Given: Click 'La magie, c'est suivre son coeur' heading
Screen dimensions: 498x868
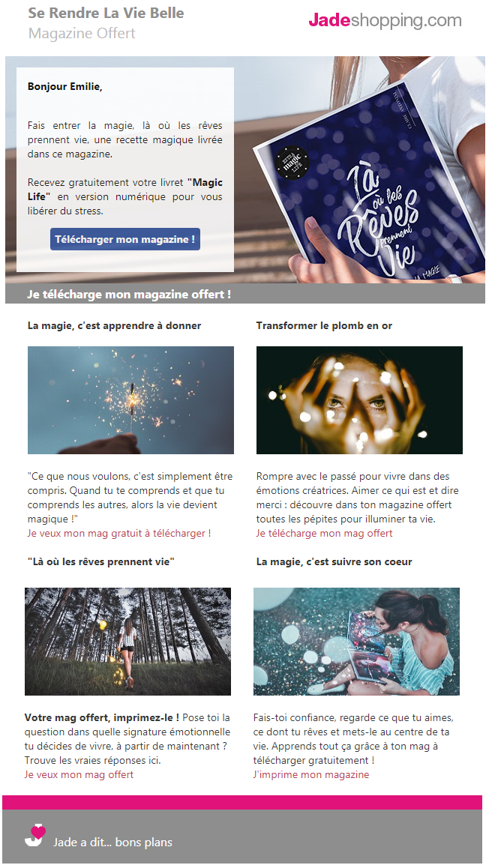Looking at the screenshot, I should [334, 561].
